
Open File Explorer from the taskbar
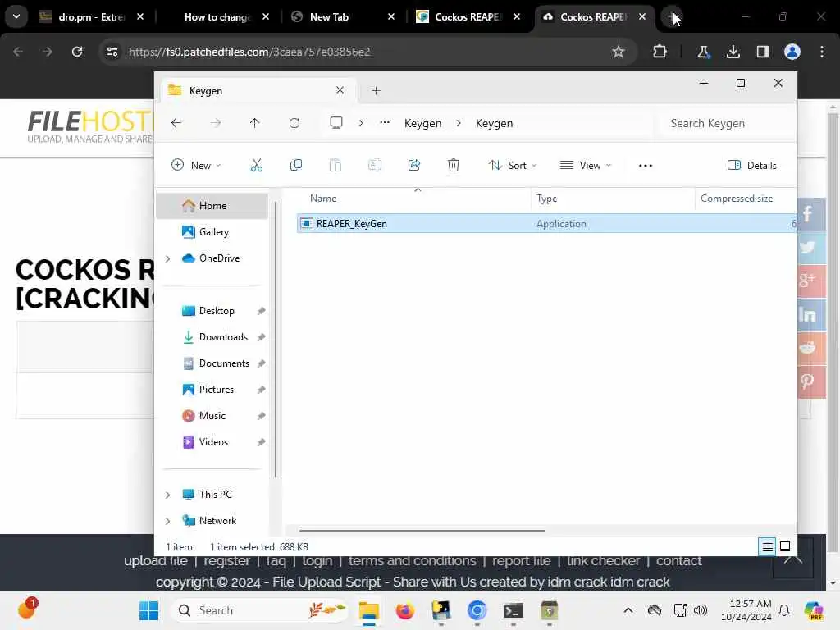click(368, 610)
